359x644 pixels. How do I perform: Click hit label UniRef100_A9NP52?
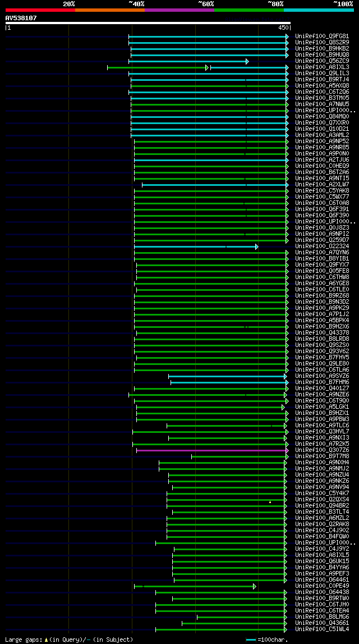coord(322,141)
